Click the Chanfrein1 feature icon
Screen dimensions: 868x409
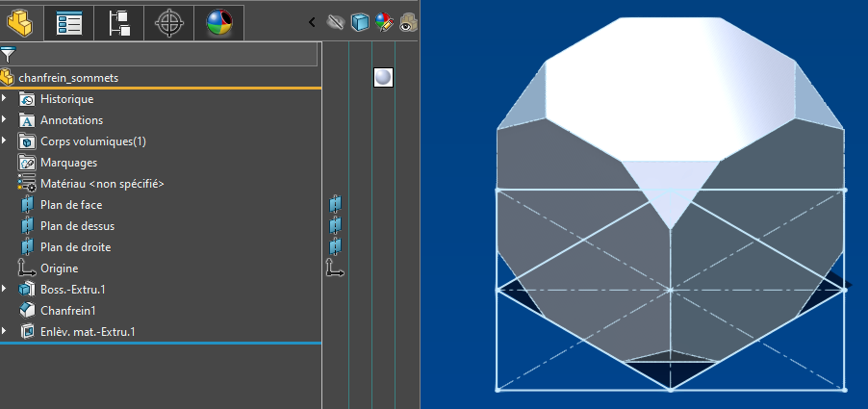[x=27, y=310]
